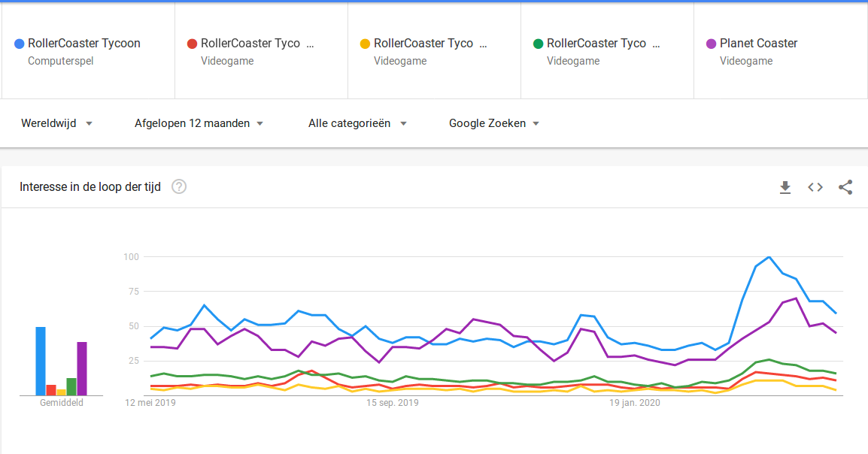Click the Gemiddeld label under the bars
868x454 pixels.
pyautogui.click(x=62, y=403)
